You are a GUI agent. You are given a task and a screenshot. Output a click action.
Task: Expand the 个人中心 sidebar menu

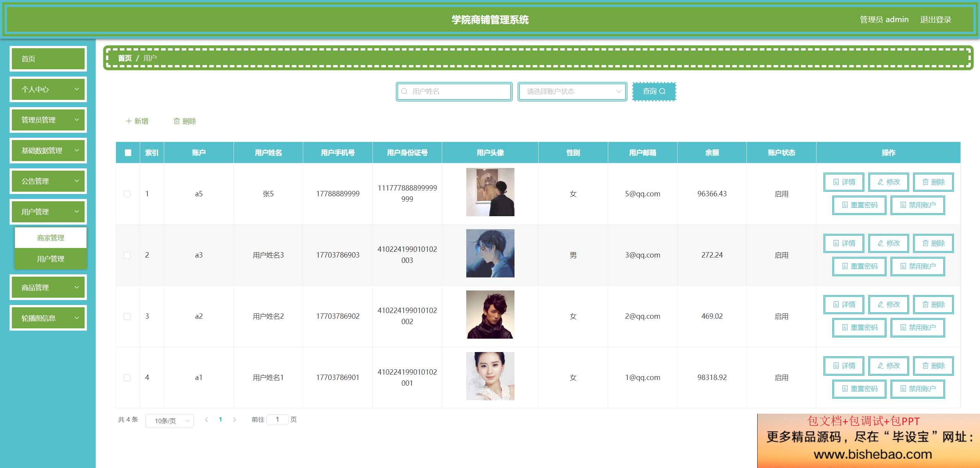[48, 89]
